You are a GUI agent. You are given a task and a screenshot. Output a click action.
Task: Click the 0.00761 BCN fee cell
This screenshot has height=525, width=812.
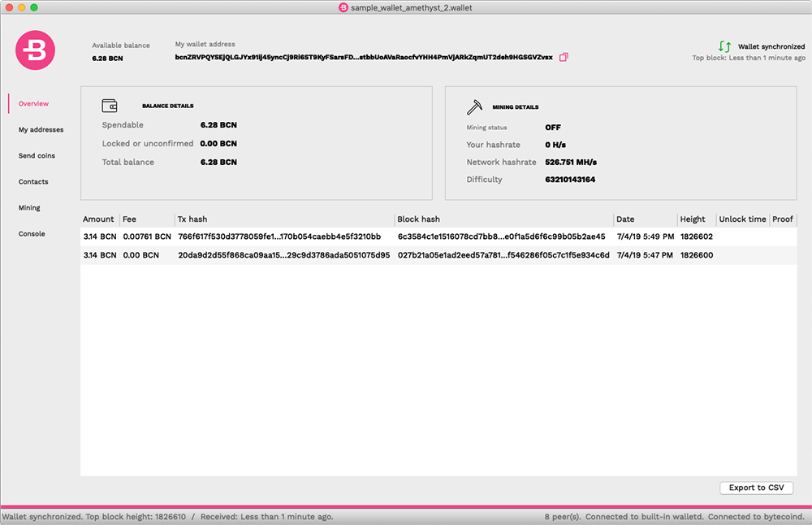(147, 236)
